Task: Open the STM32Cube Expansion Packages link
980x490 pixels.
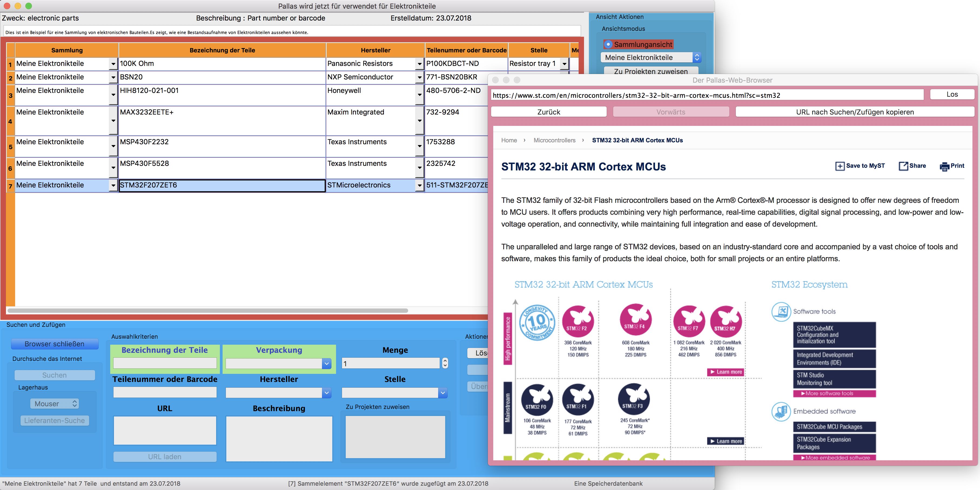Action: [834, 443]
